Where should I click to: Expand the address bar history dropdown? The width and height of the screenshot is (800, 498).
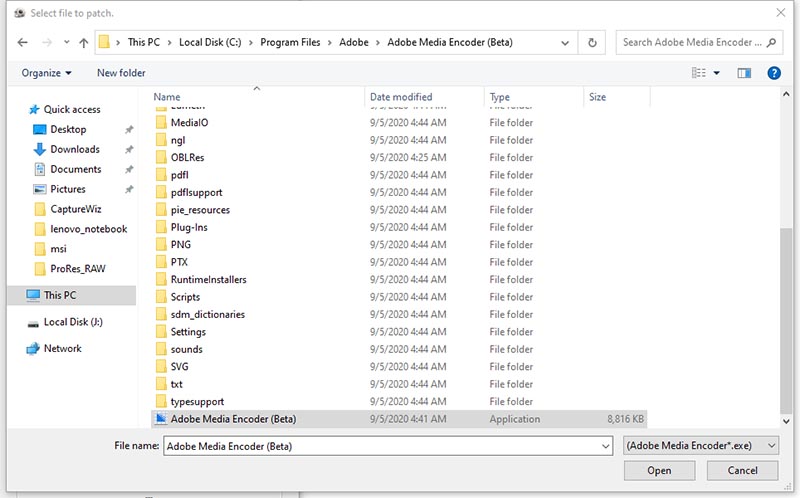tap(565, 43)
